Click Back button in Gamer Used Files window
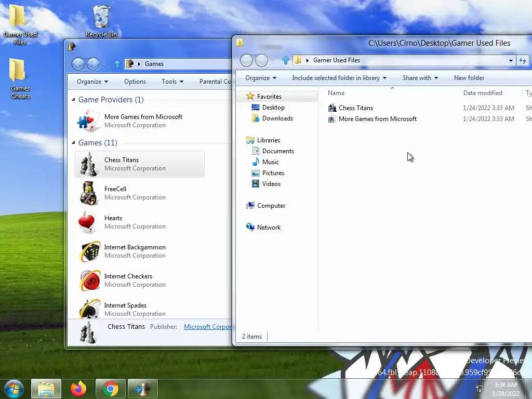Viewport: 532px width, 399px height. click(246, 60)
